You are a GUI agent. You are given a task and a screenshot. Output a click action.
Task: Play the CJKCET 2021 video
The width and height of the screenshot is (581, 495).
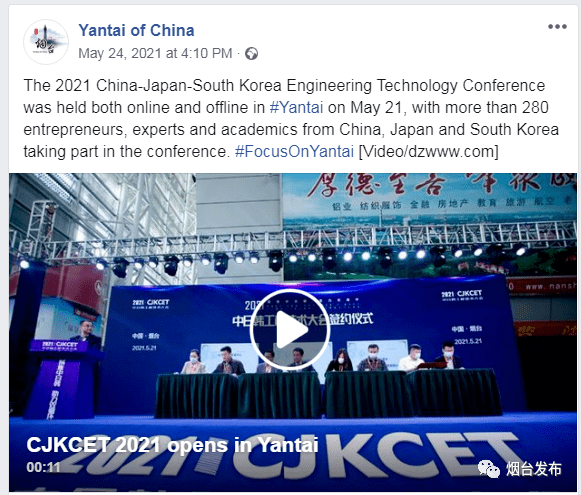pos(290,330)
